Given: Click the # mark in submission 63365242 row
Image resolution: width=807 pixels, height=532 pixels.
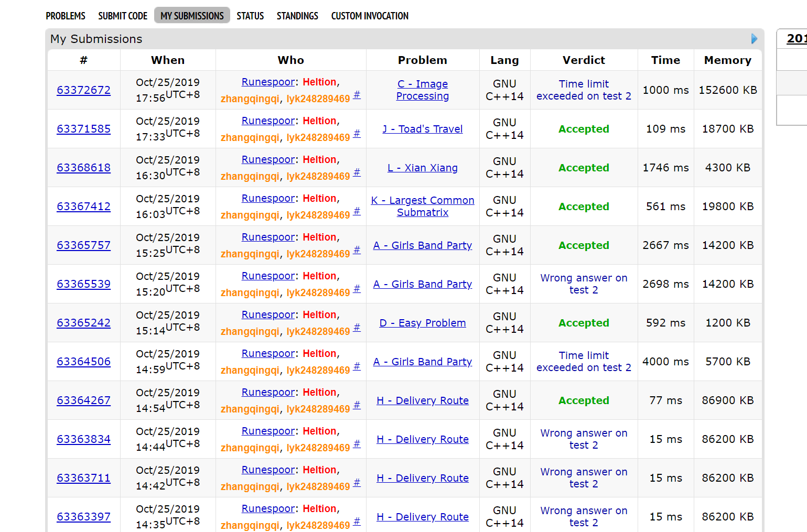Looking at the screenshot, I should (357, 328).
